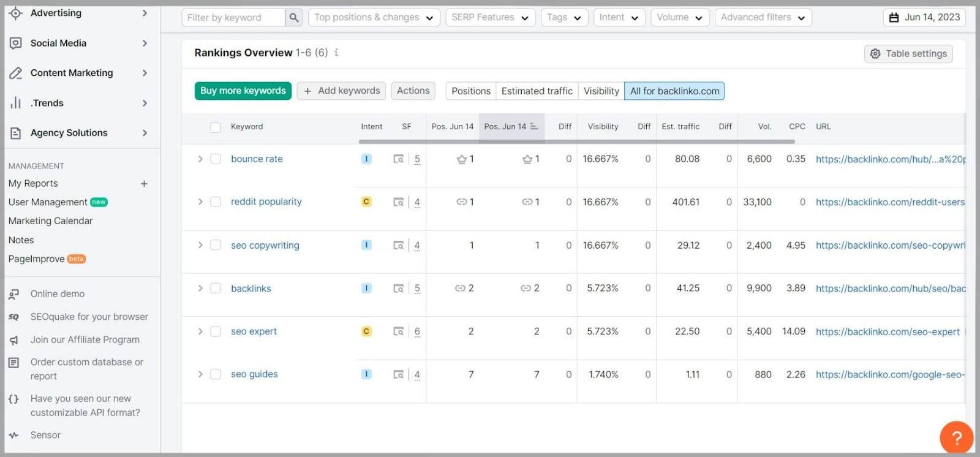The height and width of the screenshot is (457, 980).
Task: Click the horizontal scrollbar under table header
Action: (x=576, y=142)
